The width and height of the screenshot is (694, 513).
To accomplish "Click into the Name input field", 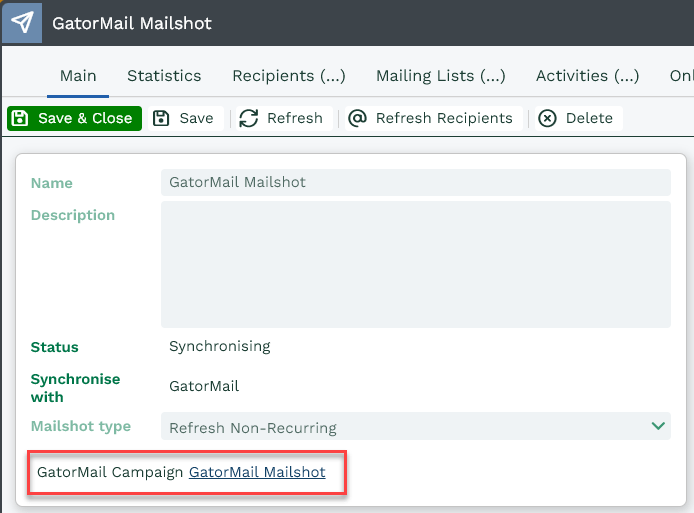I will 415,182.
